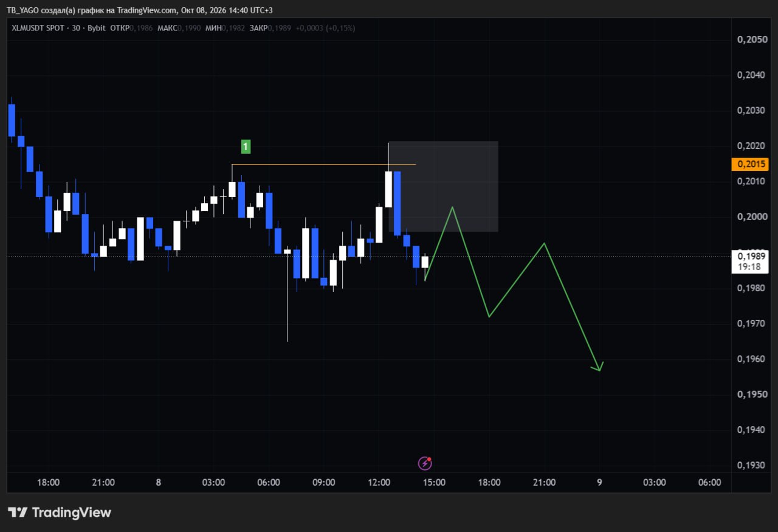Click the current price label 0,1989
Screen dimensions: 778x532
751,257
